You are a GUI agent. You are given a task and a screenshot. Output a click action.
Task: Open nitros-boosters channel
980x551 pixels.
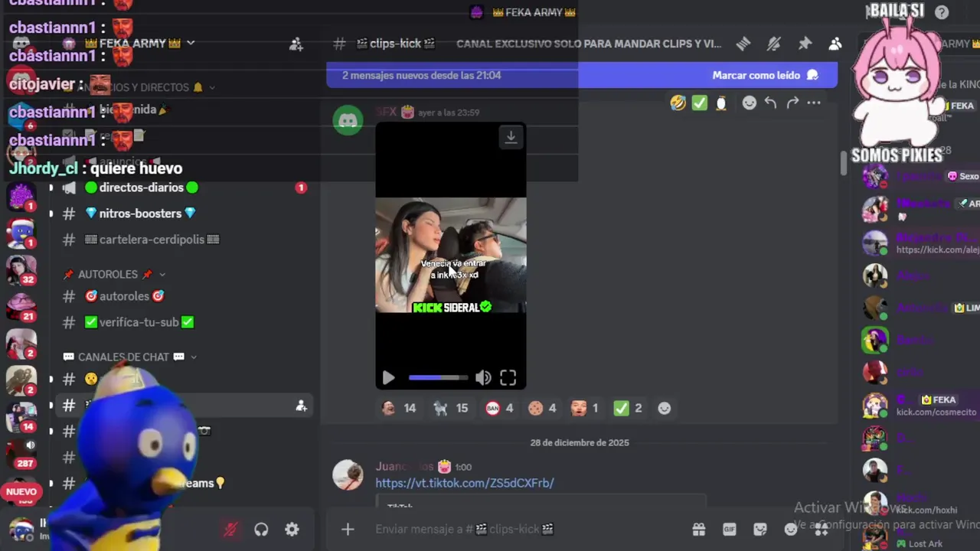140,214
